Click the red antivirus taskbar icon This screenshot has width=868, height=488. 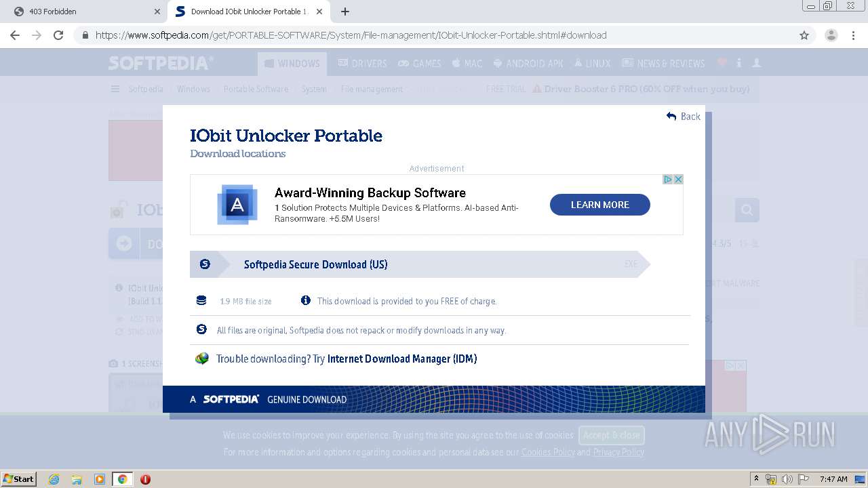[x=145, y=479]
